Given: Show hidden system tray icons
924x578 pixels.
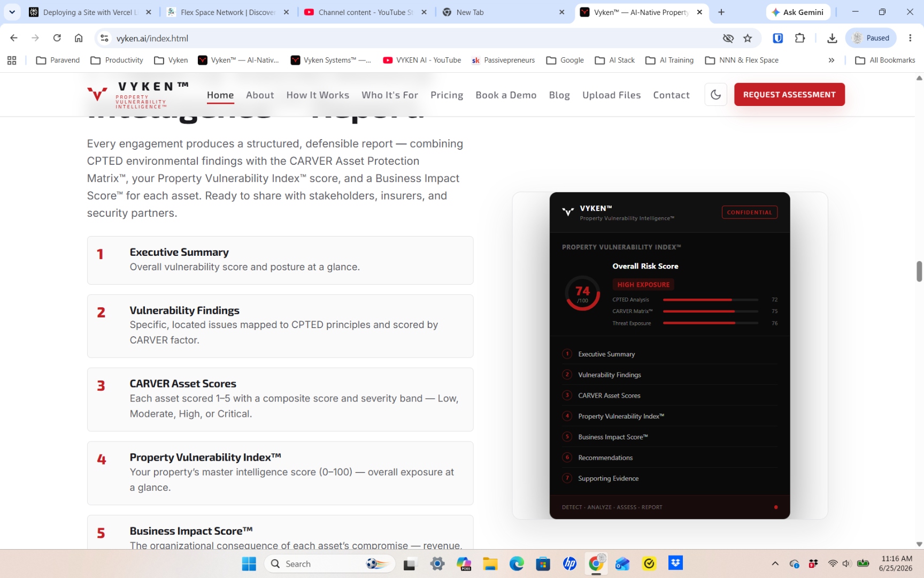Looking at the screenshot, I should point(775,564).
